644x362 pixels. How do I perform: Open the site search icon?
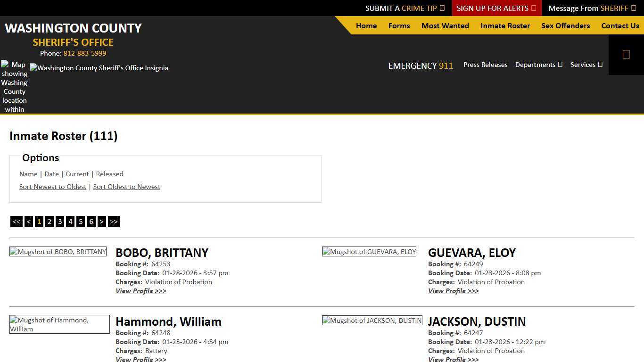[x=626, y=54]
